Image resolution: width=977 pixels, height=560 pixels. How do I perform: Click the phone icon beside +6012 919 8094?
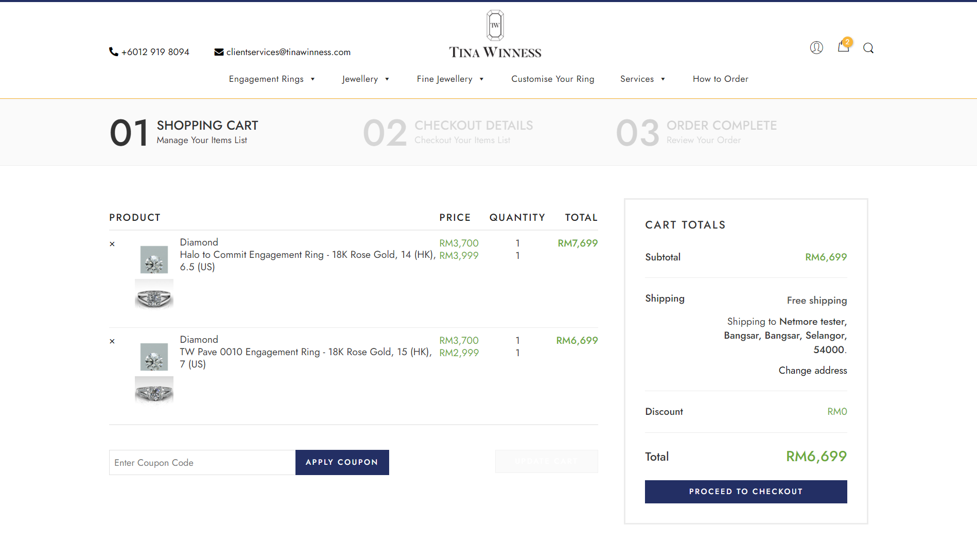pos(113,51)
